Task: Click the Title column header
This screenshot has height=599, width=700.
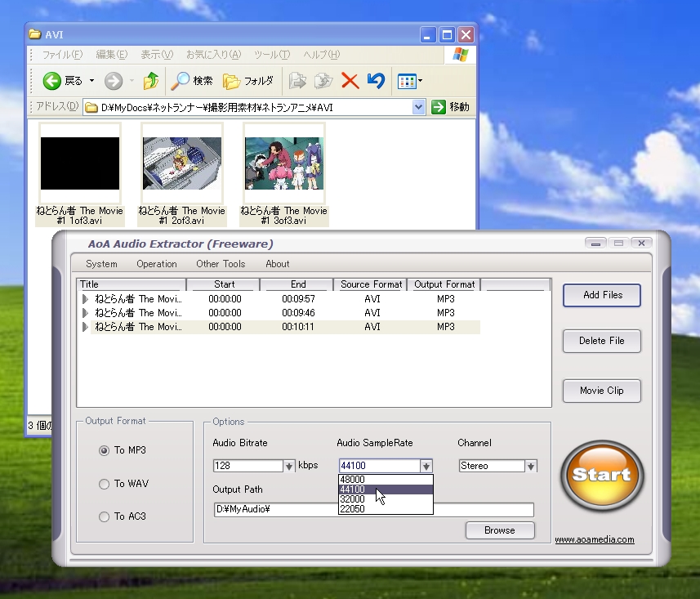Action: [132, 284]
